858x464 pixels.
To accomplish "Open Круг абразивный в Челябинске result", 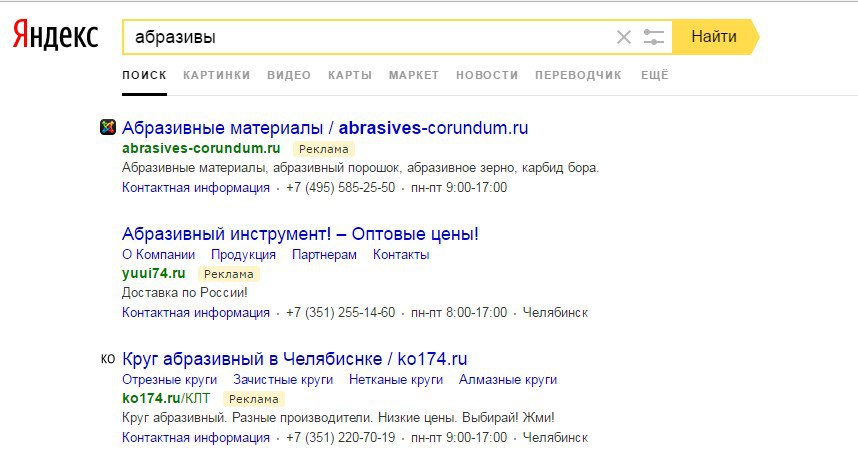I will click(x=294, y=359).
